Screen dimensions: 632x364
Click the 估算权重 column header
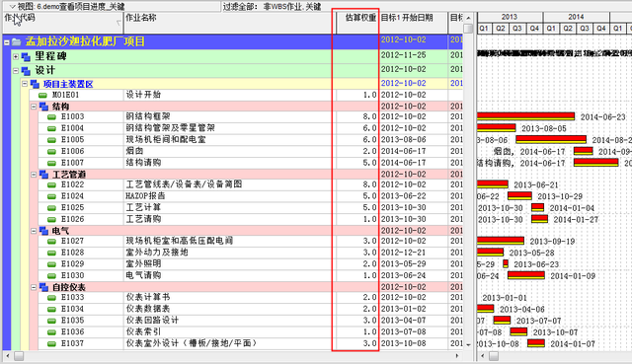[357, 23]
